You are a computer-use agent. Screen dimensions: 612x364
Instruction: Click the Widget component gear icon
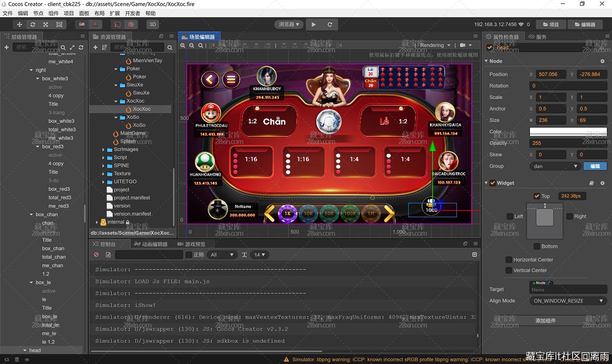pyautogui.click(x=602, y=183)
